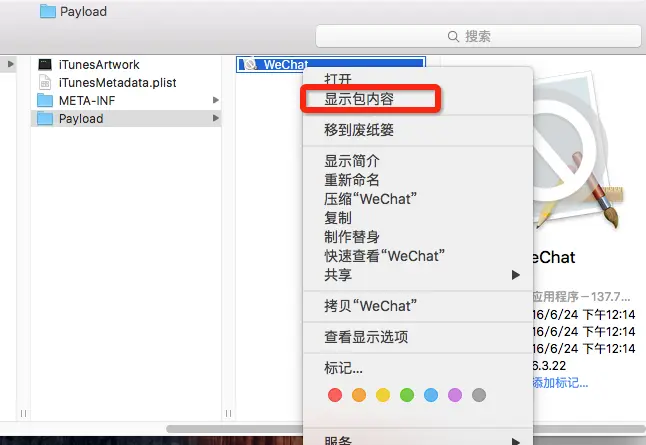This screenshot has width=646, height=445.
Task: Click the search magnifier icon
Action: 453,36
